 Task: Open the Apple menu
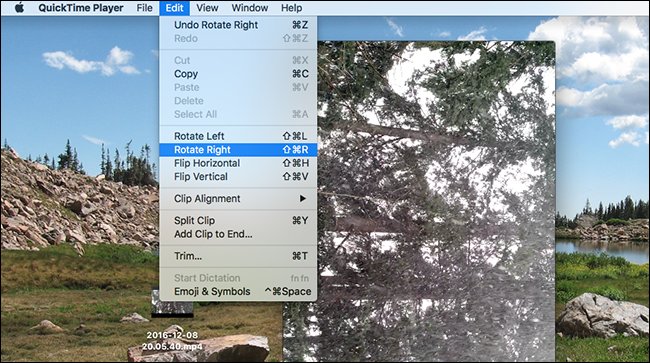[19, 8]
